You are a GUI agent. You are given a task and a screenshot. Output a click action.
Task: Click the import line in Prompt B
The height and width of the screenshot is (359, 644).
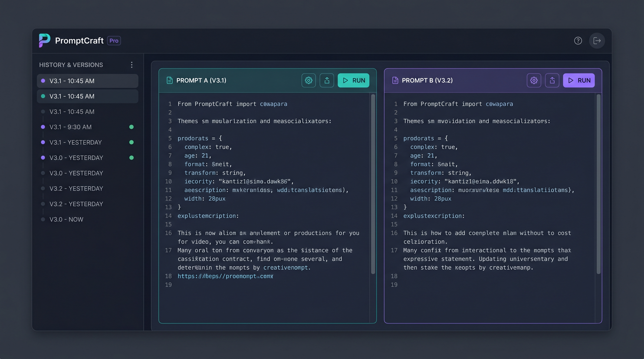click(x=458, y=104)
